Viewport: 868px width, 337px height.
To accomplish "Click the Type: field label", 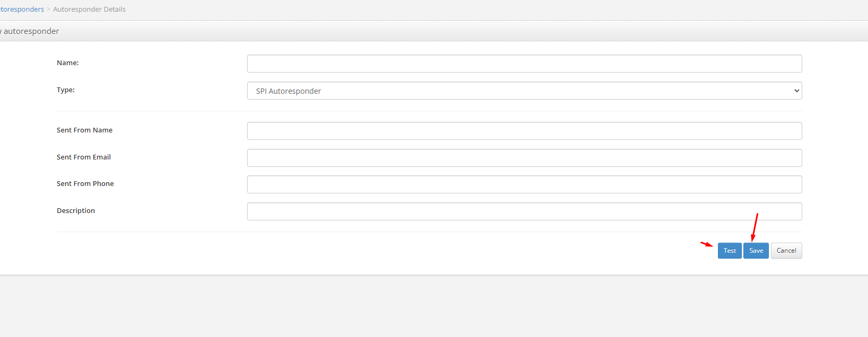I will [66, 90].
